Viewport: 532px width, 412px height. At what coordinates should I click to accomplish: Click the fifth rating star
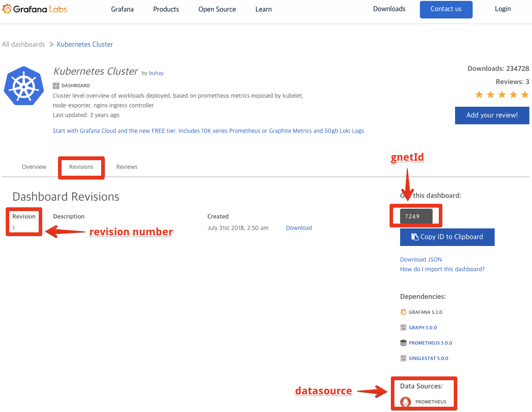click(525, 94)
